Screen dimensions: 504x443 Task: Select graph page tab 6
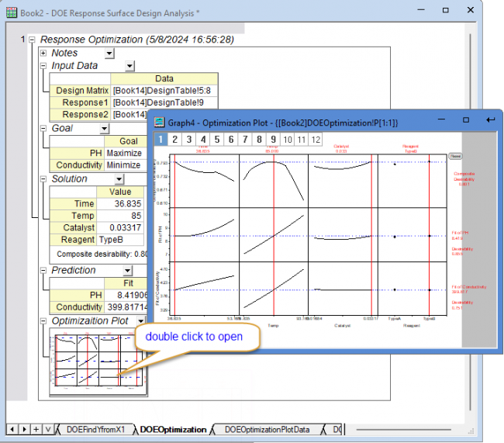pyautogui.click(x=231, y=140)
